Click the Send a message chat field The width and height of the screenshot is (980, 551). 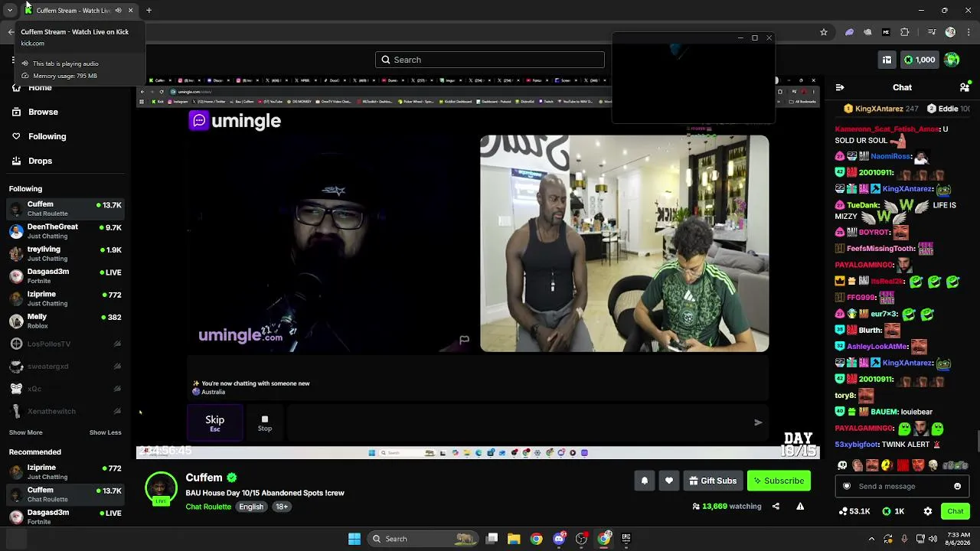tap(903, 486)
